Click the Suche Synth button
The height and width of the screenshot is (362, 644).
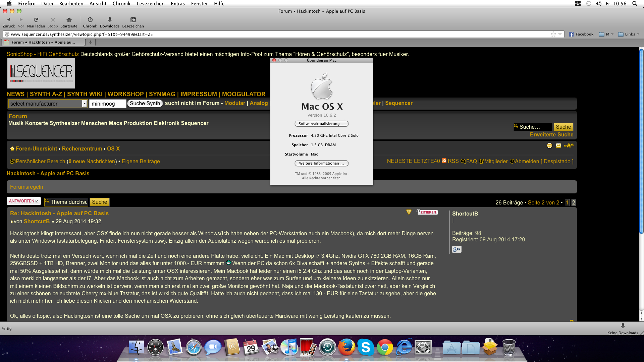tap(145, 104)
